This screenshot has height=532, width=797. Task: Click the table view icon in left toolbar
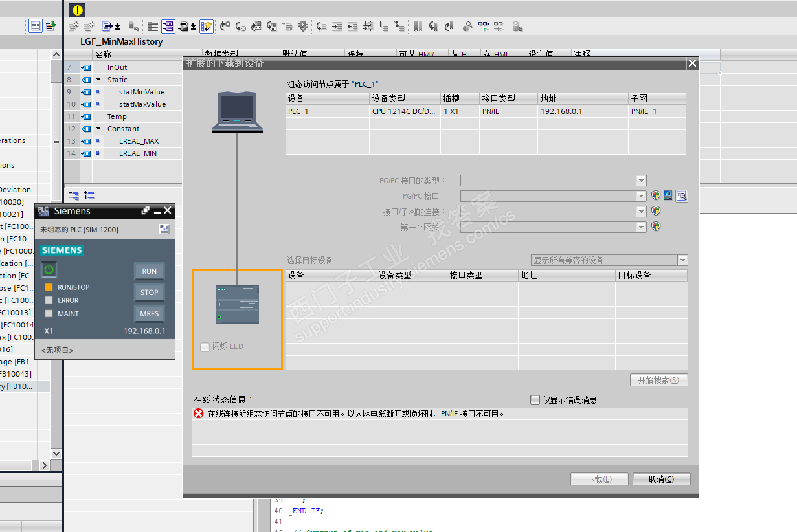pyautogui.click(x=36, y=26)
